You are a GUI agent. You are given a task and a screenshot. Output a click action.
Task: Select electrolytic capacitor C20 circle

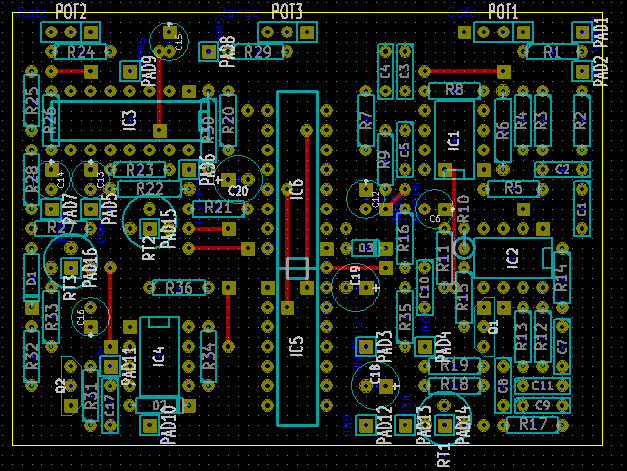(x=238, y=180)
